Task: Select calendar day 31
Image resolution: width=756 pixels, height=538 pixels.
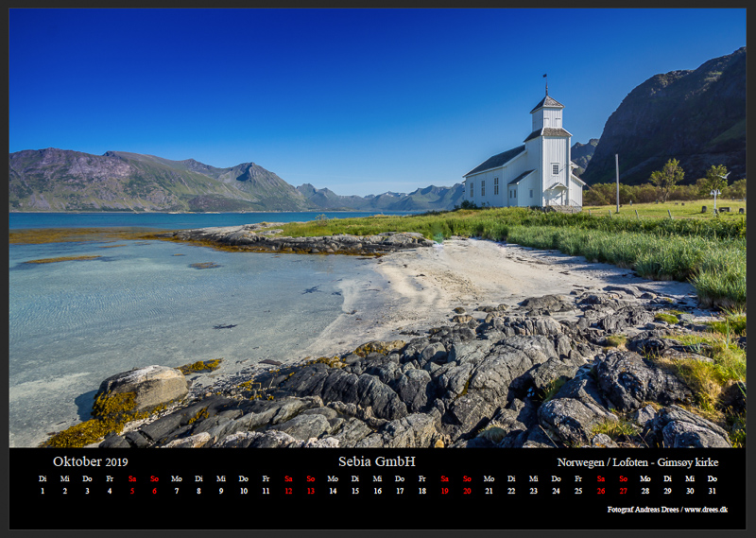Action: click(x=713, y=491)
